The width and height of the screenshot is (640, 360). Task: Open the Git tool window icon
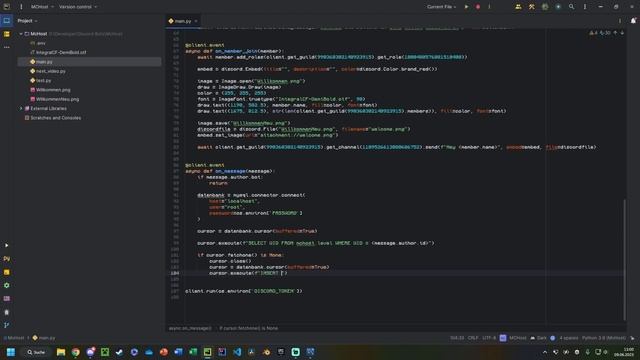(7, 325)
